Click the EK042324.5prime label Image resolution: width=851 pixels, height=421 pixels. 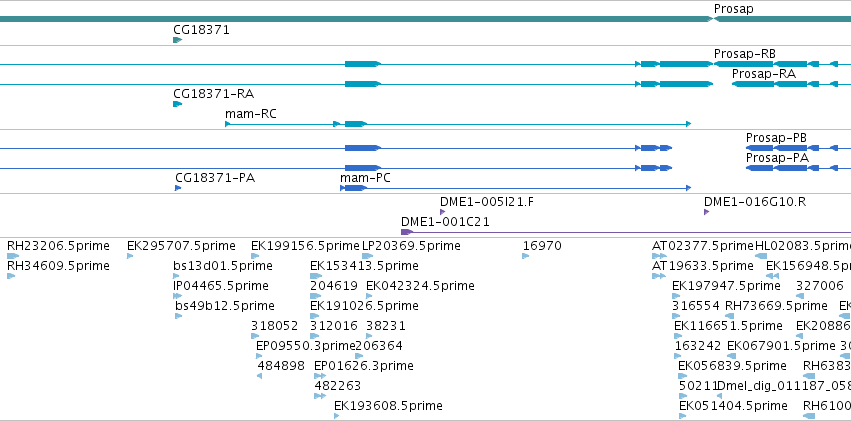pyautogui.click(x=420, y=286)
